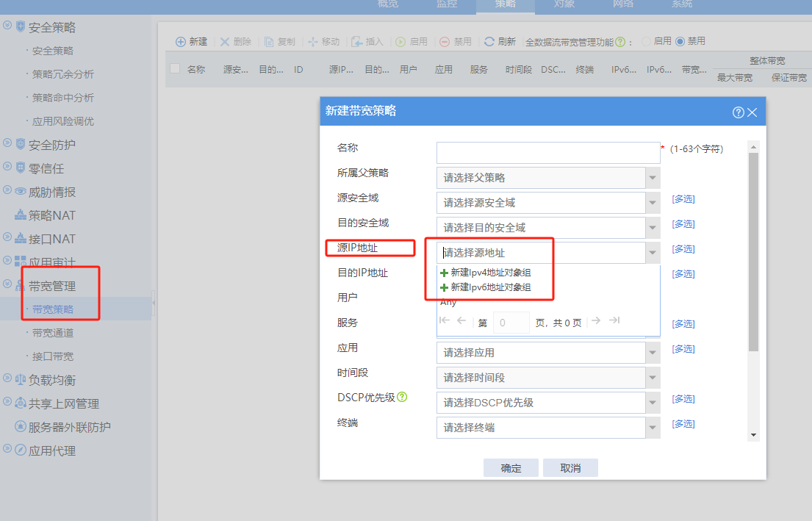This screenshot has height=521, width=812.
Task: Click the 负载均衡 scales icon
Action: pos(20,380)
